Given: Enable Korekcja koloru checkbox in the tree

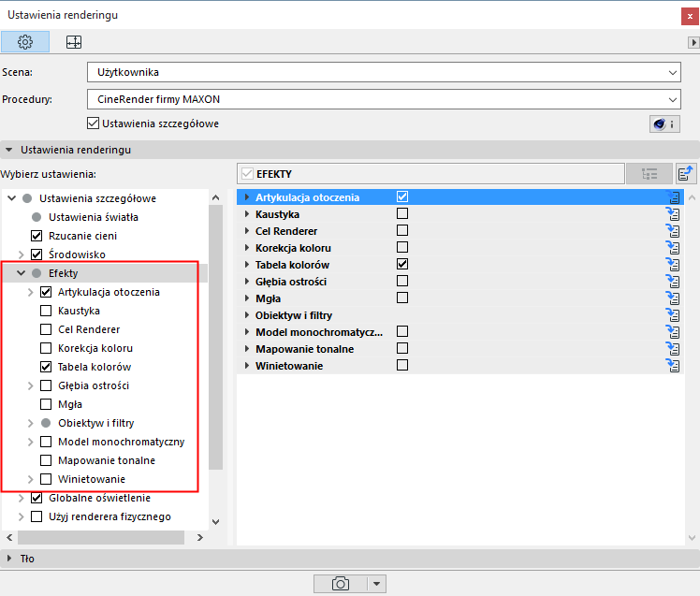Looking at the screenshot, I should pyautogui.click(x=46, y=348).
